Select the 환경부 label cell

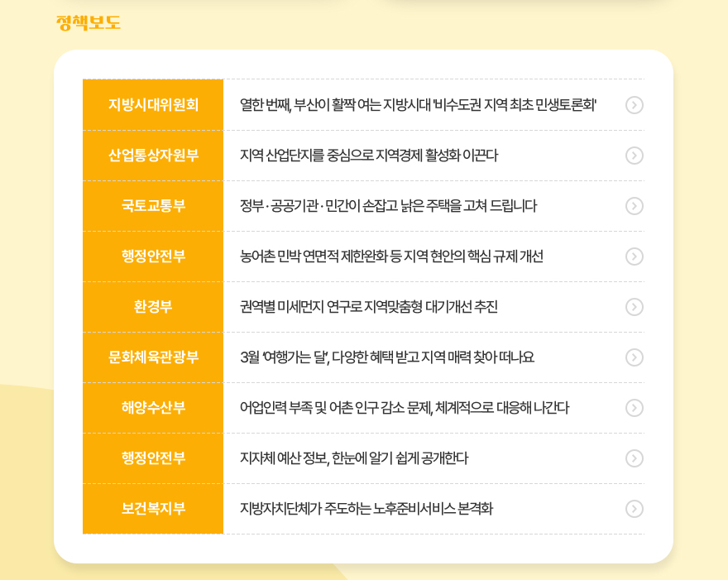coord(153,307)
